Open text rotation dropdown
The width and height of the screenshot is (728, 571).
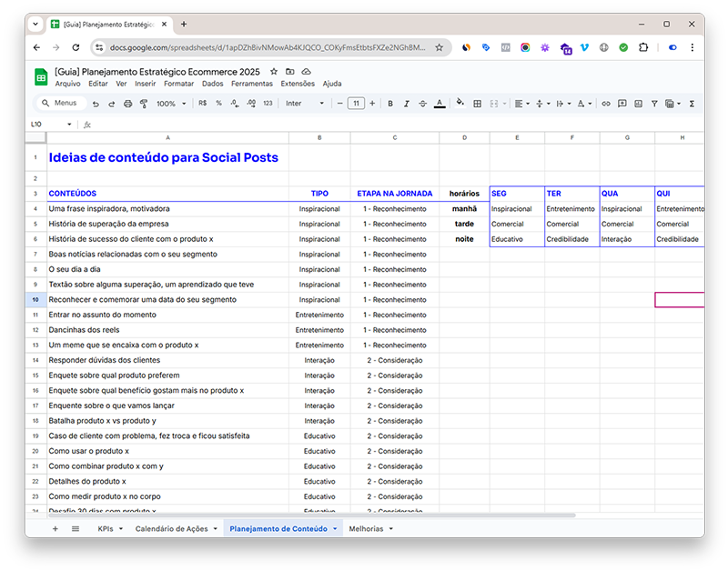point(584,104)
